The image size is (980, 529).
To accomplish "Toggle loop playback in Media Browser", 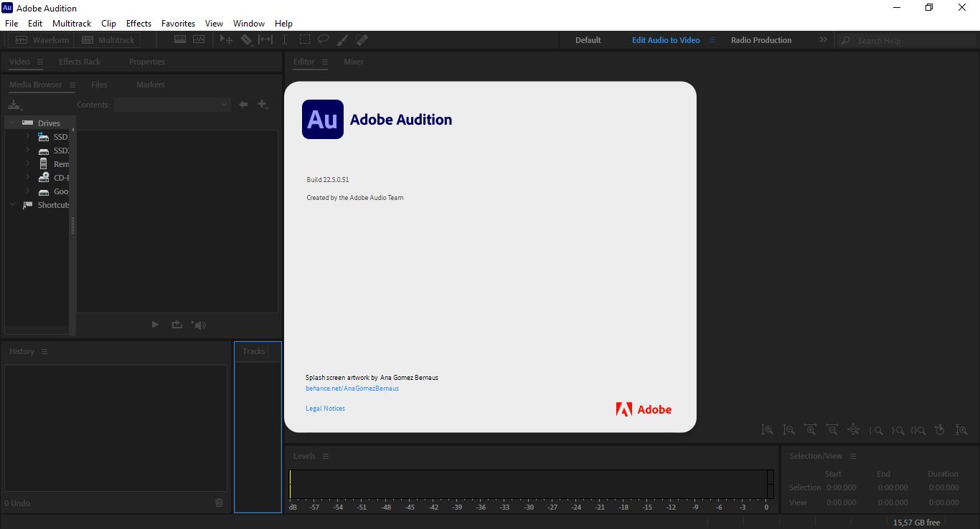I will pyautogui.click(x=177, y=325).
